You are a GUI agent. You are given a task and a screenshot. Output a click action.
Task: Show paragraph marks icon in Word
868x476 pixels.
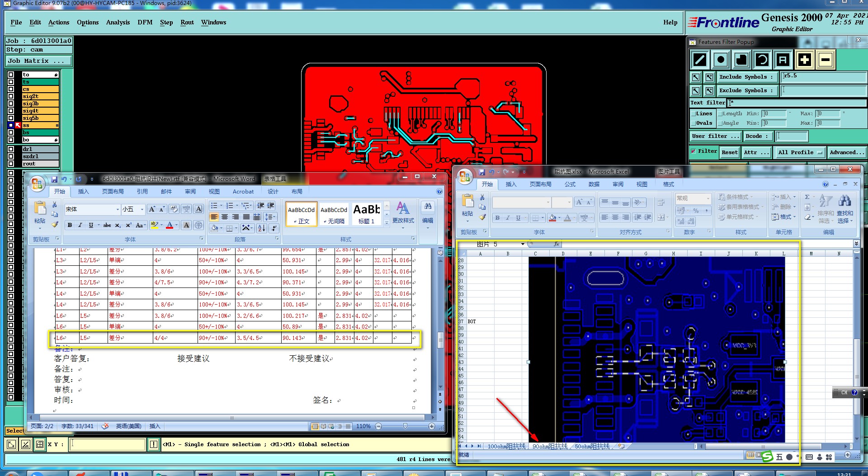[x=274, y=228]
